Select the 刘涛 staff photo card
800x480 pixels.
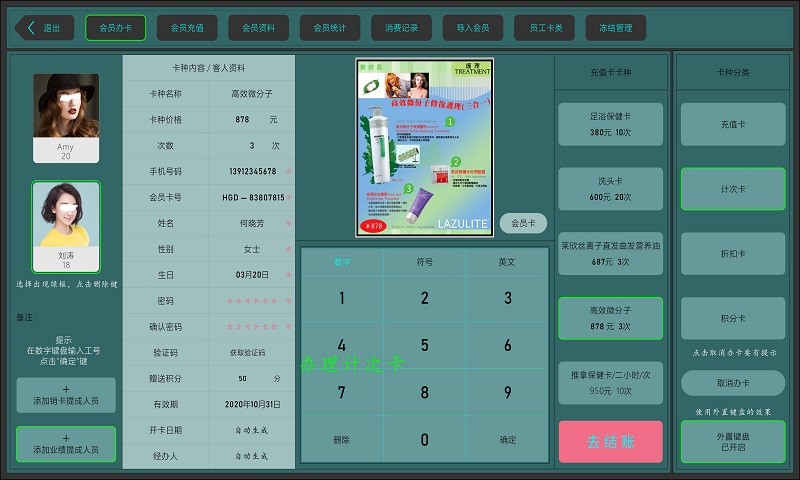[x=66, y=227]
